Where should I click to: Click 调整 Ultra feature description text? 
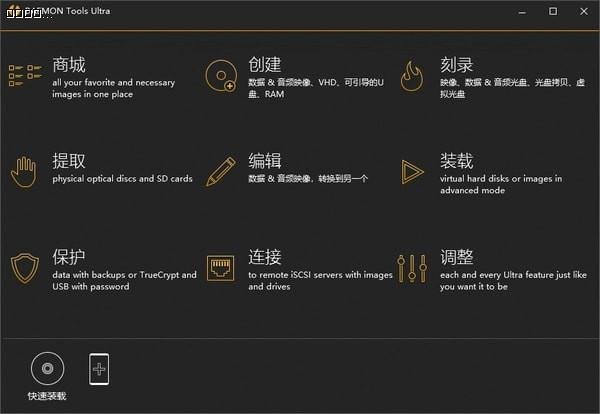coord(513,280)
